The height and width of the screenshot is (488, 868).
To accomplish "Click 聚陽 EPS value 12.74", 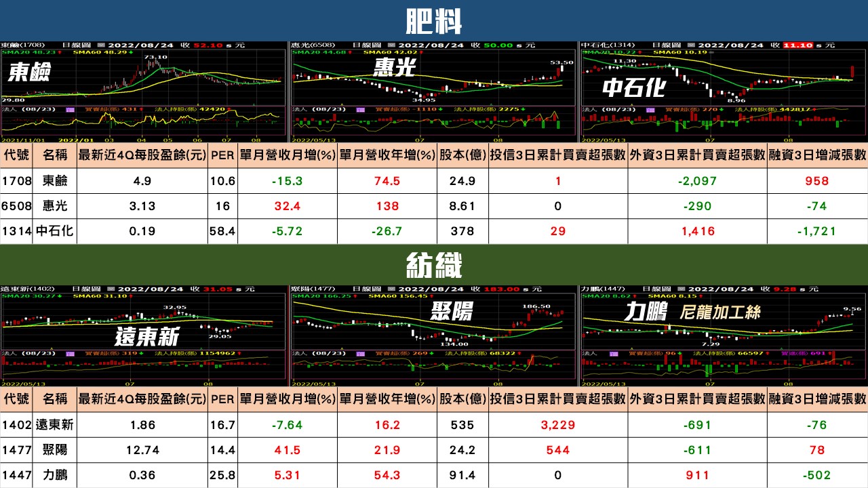I will tap(141, 450).
